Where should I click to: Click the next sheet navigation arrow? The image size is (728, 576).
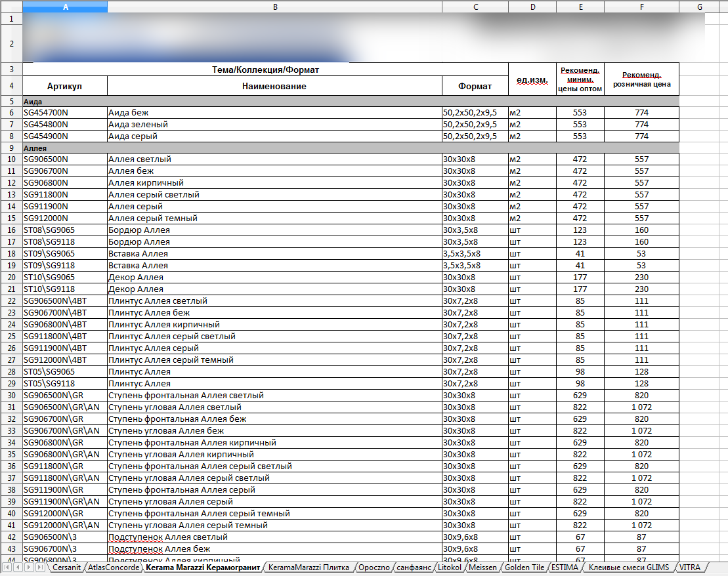(x=29, y=567)
